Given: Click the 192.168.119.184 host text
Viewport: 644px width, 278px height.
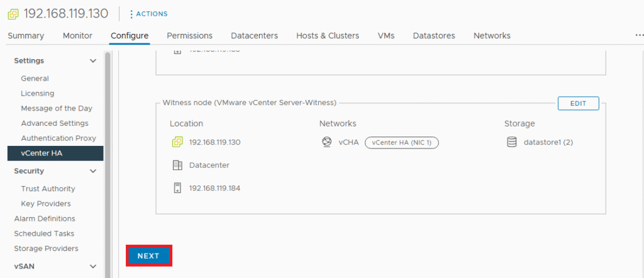Looking at the screenshot, I should pyautogui.click(x=215, y=189).
